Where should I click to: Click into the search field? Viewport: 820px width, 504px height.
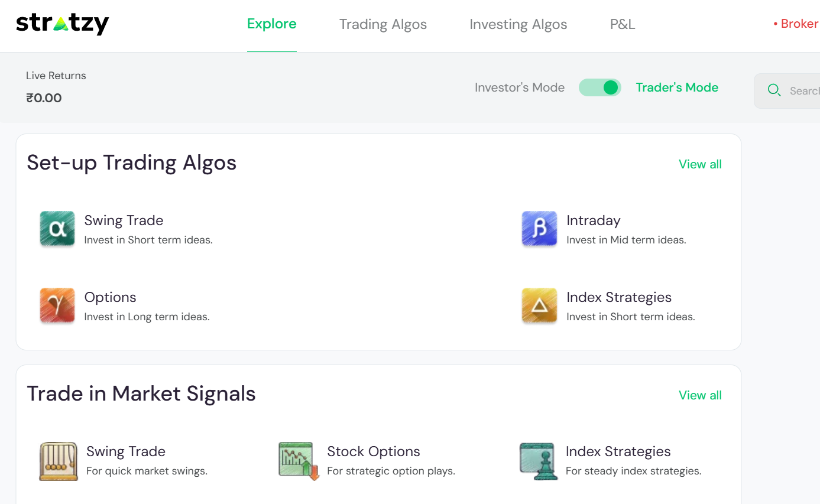coord(803,91)
